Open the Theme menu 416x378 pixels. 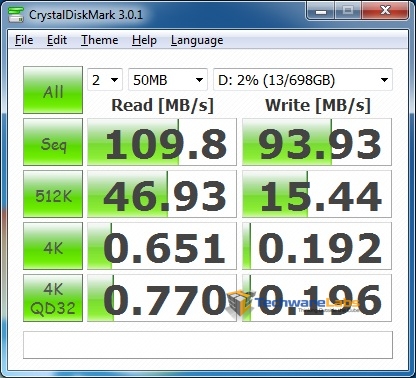coord(100,40)
